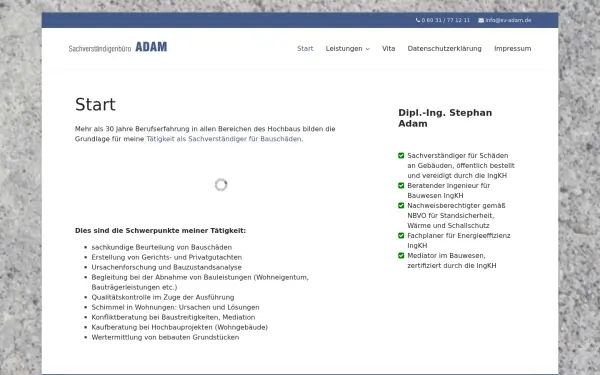Click the envelope email icon
600x375 pixels.
(x=481, y=20)
